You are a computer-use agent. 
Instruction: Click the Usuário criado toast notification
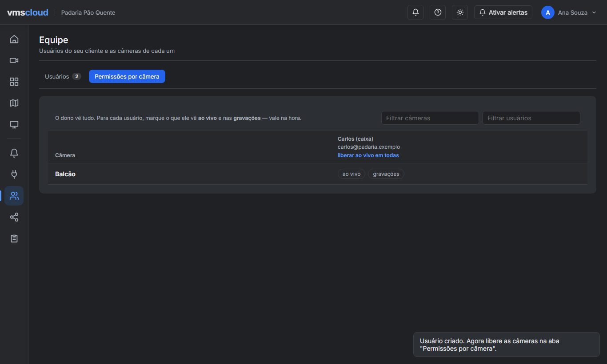click(507, 344)
